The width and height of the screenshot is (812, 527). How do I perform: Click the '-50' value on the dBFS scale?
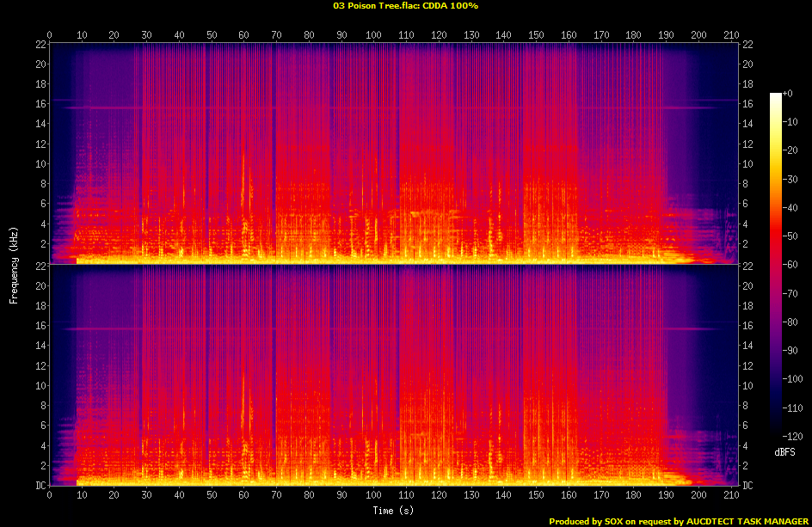click(790, 236)
